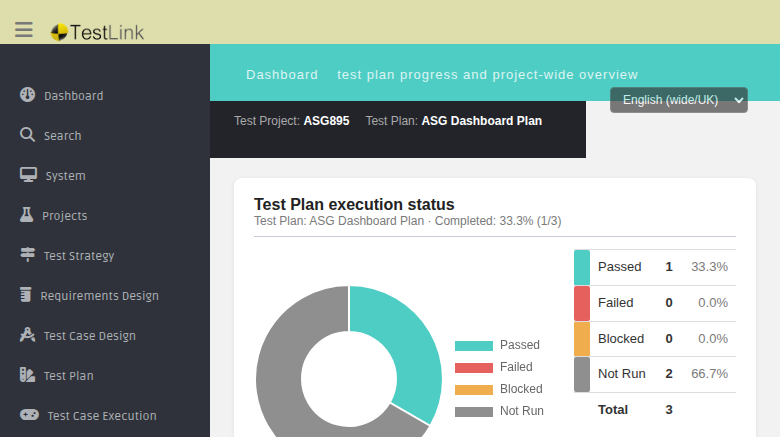Click the Dashboard header title
The image size is (780, 437).
[282, 75]
